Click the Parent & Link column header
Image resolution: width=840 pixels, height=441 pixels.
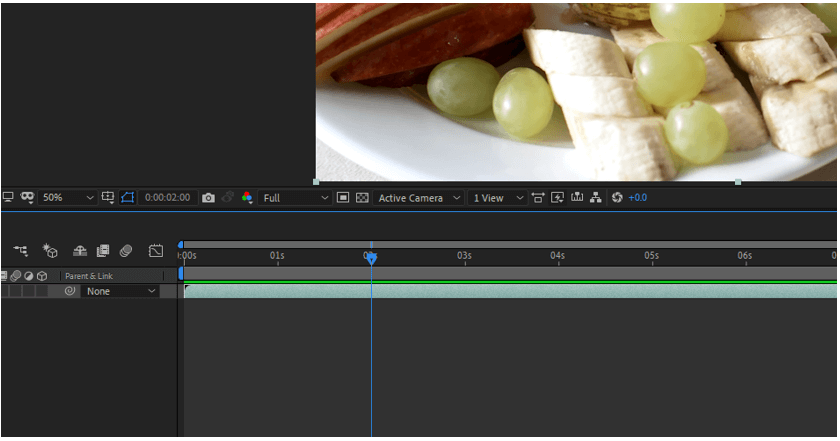click(89, 276)
